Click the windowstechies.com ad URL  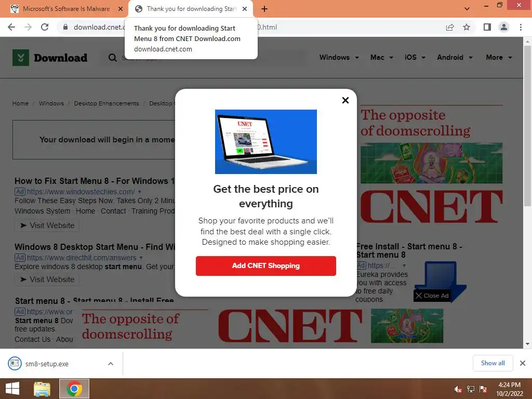81,192
